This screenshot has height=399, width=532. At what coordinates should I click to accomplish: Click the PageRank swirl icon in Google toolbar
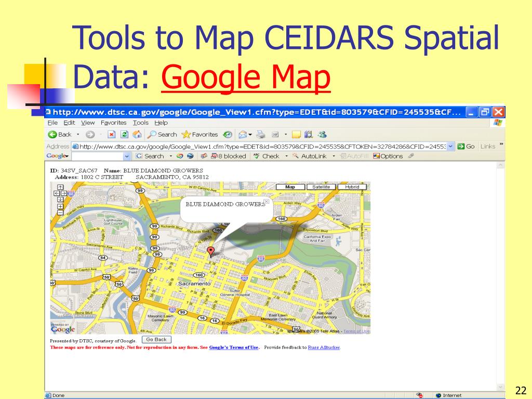180,156
